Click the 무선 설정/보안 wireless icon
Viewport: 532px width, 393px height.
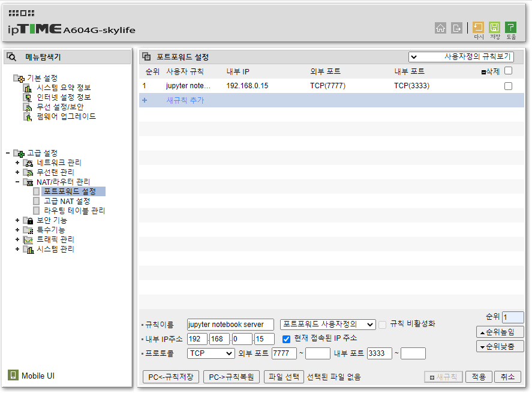(x=28, y=107)
